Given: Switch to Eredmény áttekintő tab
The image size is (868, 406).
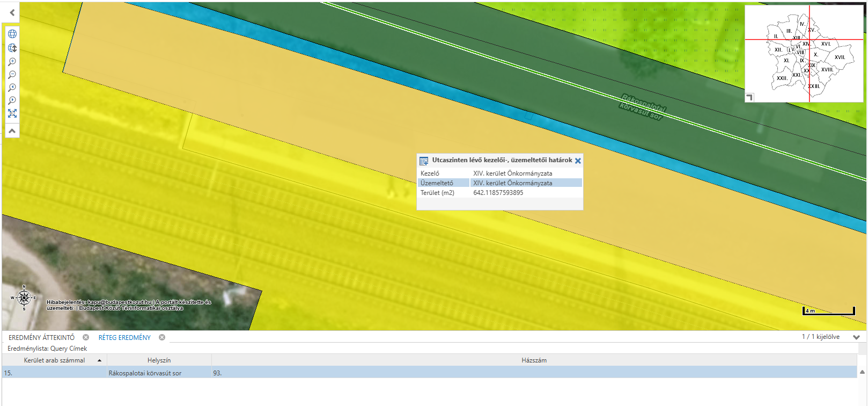Looking at the screenshot, I should (41, 337).
